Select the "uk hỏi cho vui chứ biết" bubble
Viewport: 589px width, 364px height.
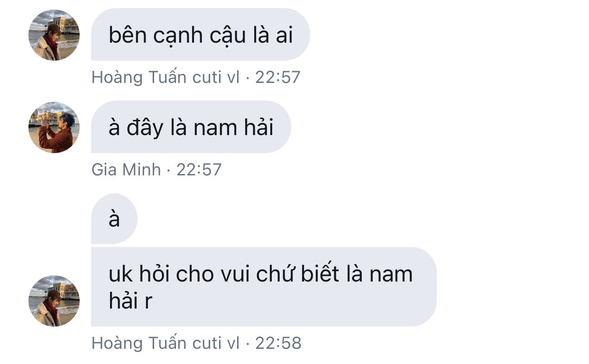(x=264, y=287)
